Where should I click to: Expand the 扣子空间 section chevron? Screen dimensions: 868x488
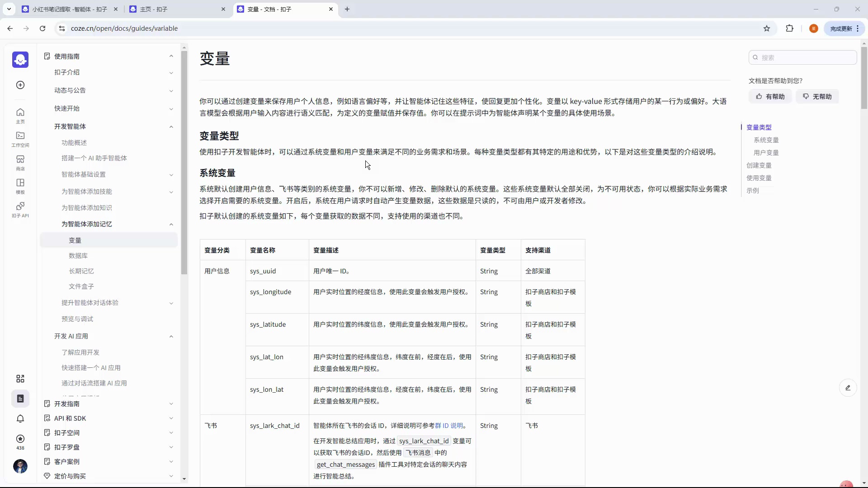pos(171,433)
